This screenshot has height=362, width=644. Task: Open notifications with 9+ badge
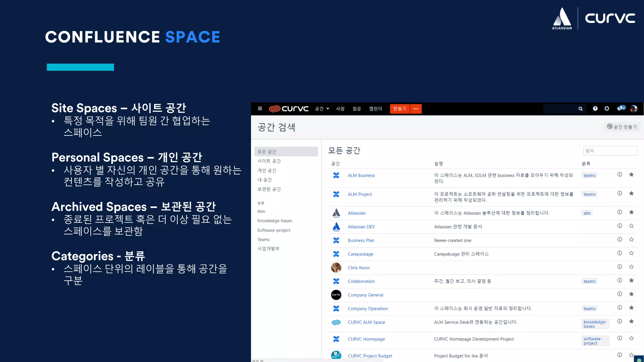pos(621,108)
